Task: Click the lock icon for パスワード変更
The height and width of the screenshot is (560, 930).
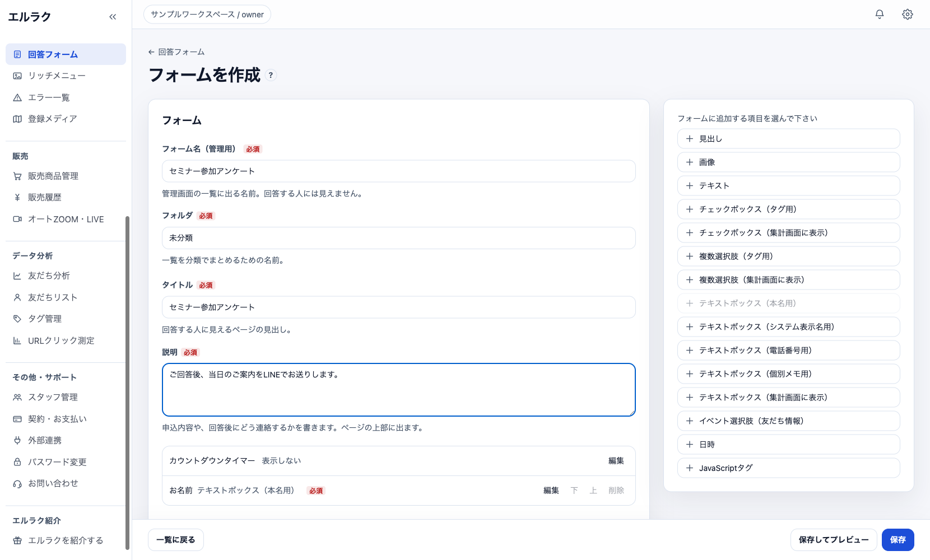Action: 17,462
